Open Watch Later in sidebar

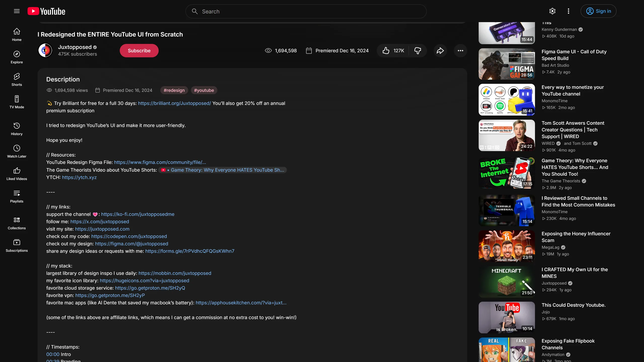[17, 151]
